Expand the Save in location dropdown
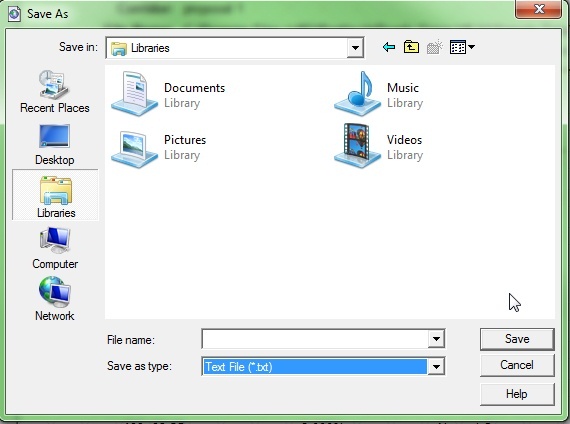The height and width of the screenshot is (424, 570). pos(355,48)
